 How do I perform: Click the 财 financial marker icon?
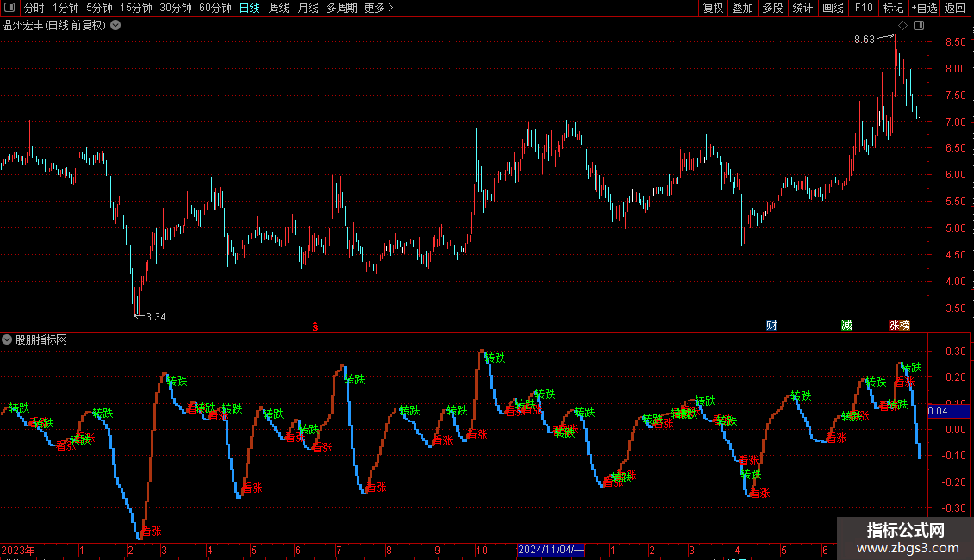point(771,326)
